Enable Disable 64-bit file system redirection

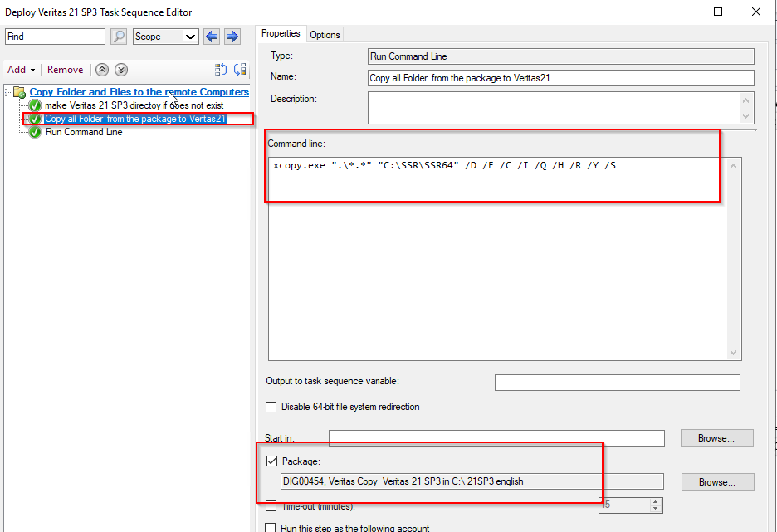pyautogui.click(x=271, y=408)
